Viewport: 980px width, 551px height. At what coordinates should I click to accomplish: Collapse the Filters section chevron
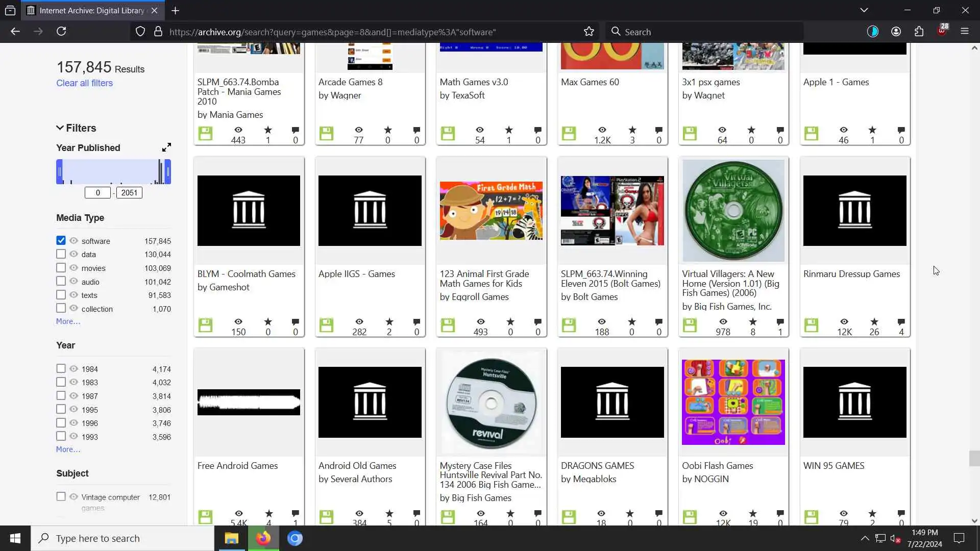tap(60, 128)
